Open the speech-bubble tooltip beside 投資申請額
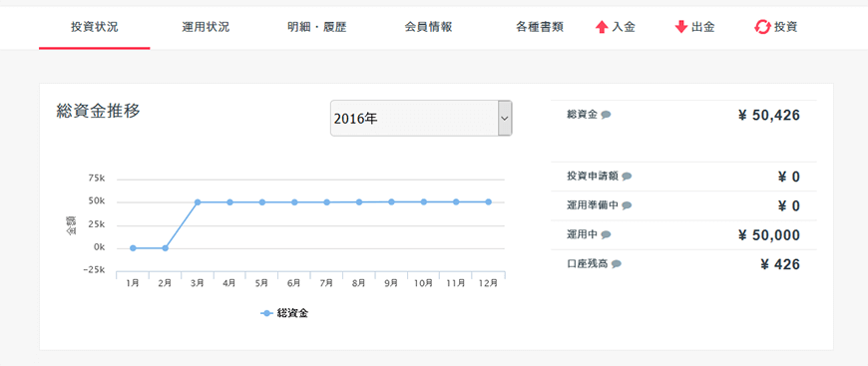This screenshot has height=366, width=868. 627,177
